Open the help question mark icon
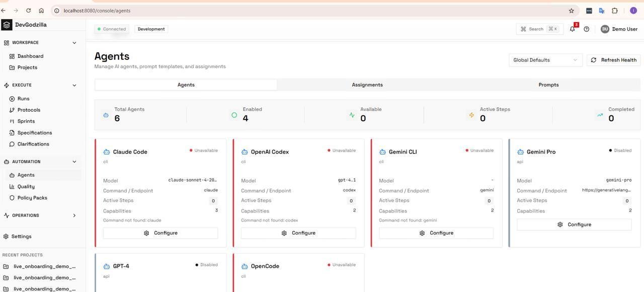Viewport: 644px width, 292px height. click(x=586, y=29)
